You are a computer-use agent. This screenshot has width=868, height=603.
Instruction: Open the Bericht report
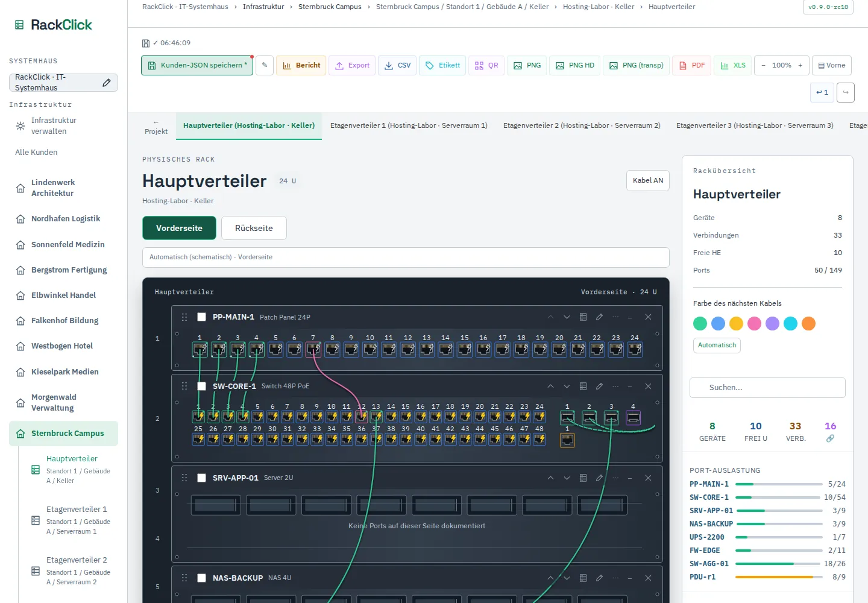[x=301, y=65]
